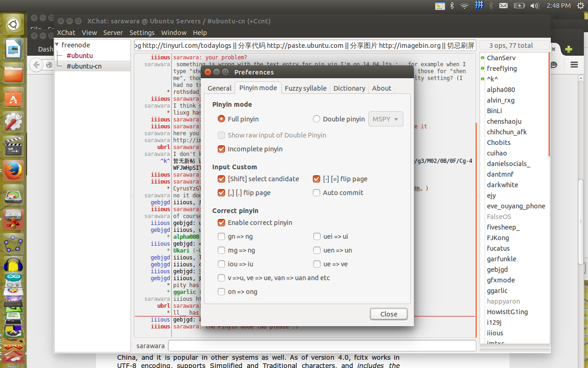Switch to the About tab
Image resolution: width=588 pixels, height=368 pixels.
tap(382, 88)
